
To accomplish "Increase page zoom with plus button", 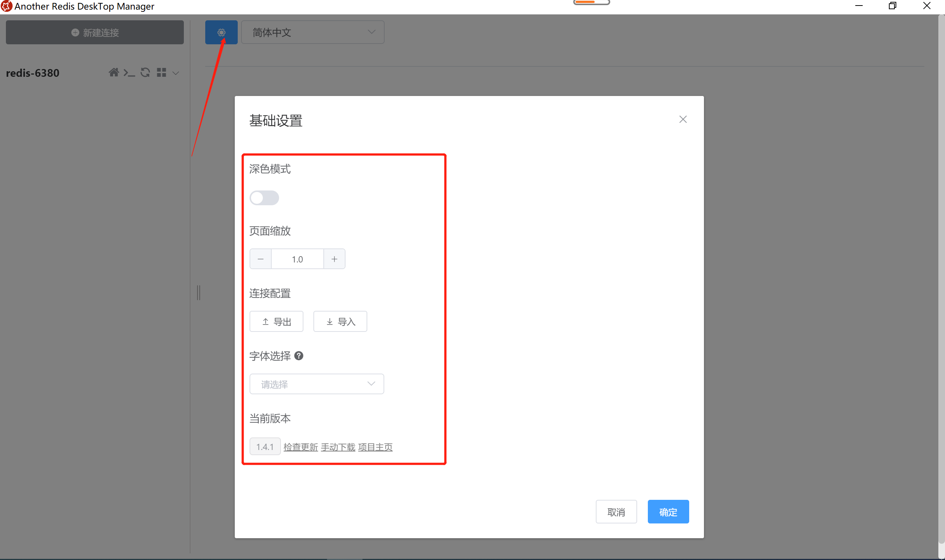I will point(334,259).
